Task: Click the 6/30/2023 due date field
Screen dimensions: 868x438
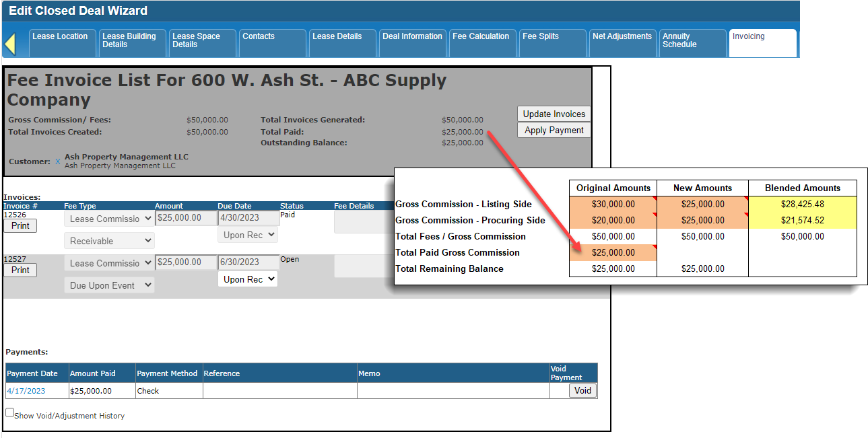Action: coord(248,262)
